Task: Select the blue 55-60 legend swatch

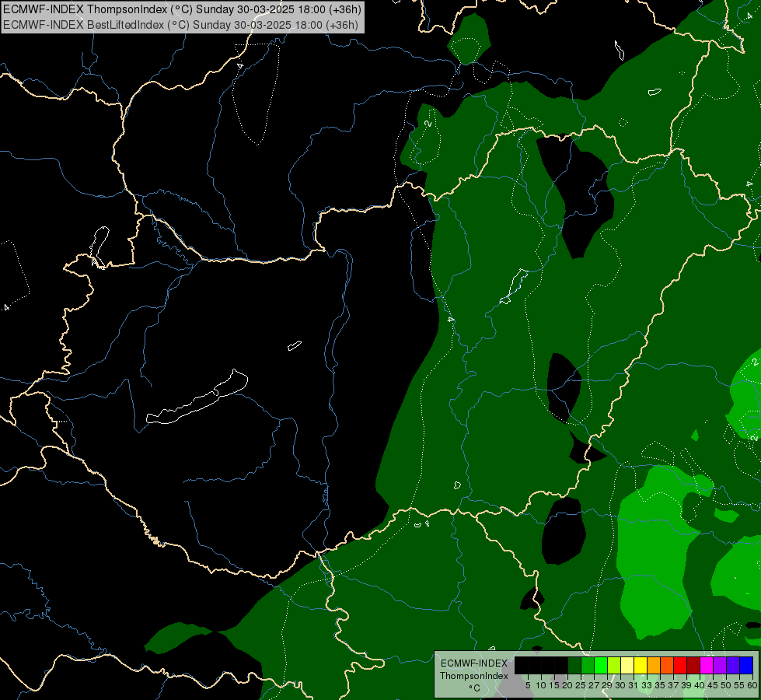Action: pos(746,665)
